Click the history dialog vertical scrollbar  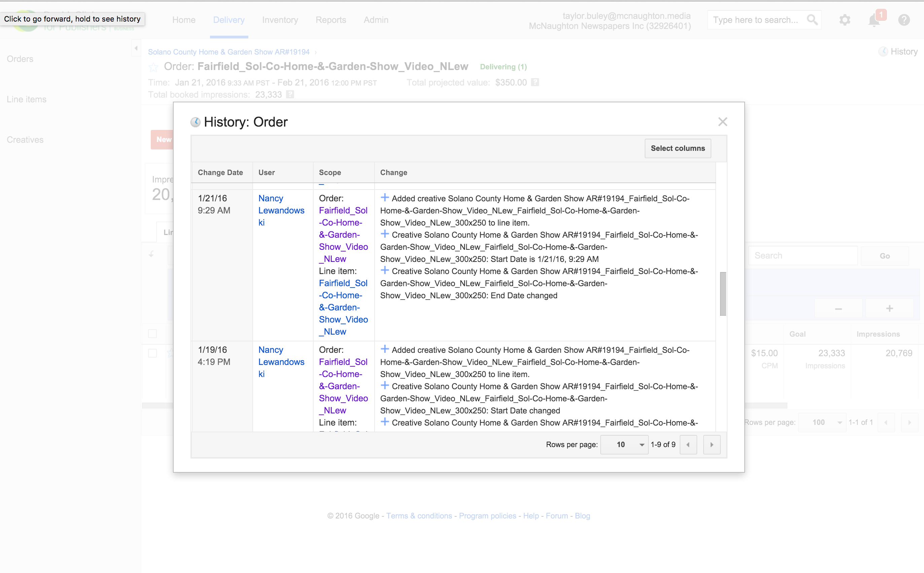click(x=722, y=294)
